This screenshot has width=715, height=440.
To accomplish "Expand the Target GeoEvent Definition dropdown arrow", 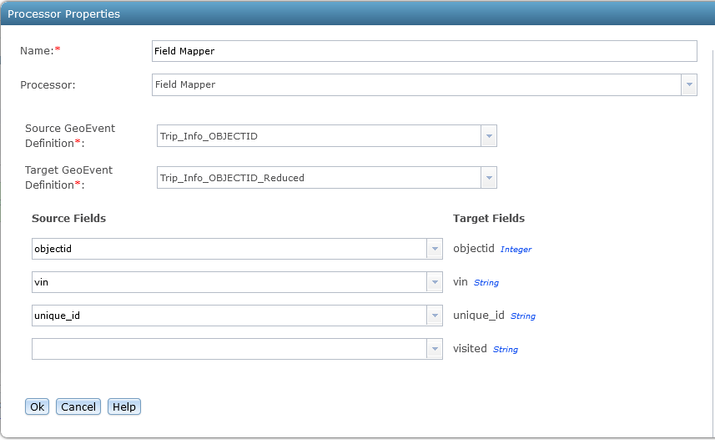I will click(488, 178).
